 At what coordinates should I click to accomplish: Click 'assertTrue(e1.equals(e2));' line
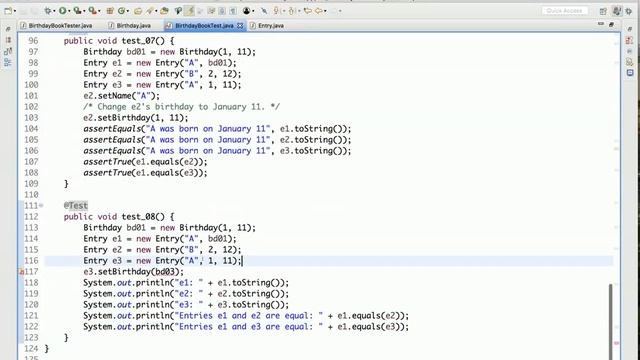pyautogui.click(x=145, y=162)
